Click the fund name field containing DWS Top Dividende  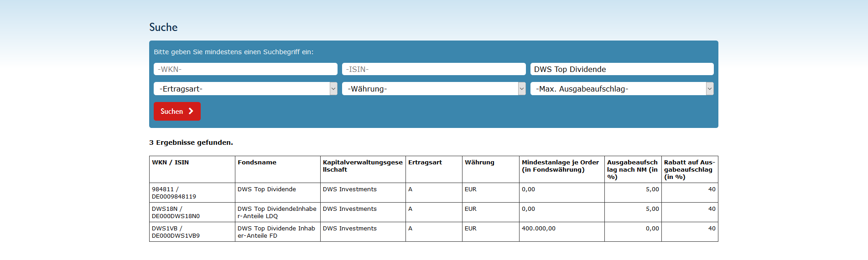622,69
